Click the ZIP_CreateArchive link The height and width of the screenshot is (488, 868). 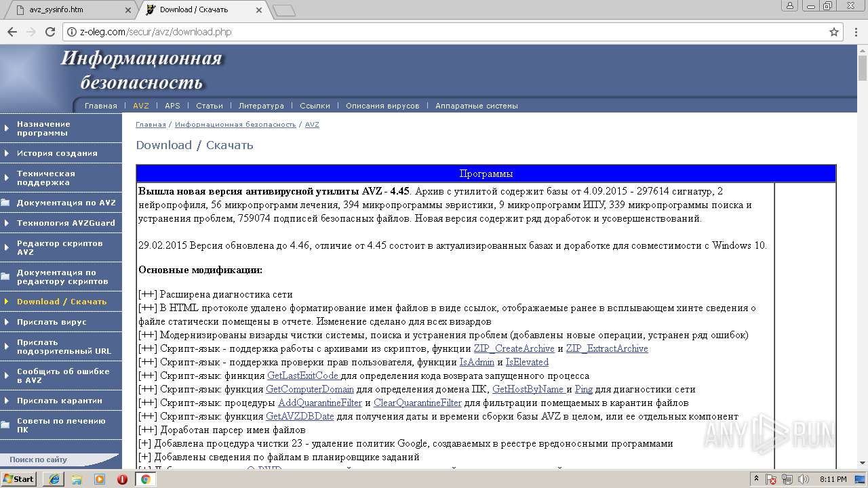tap(514, 348)
